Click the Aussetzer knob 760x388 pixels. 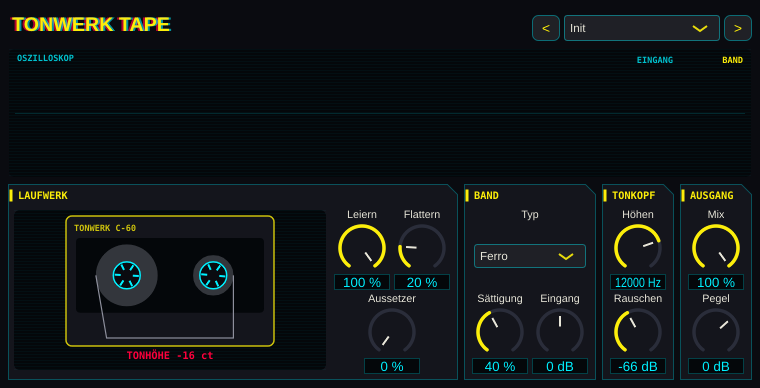(392, 331)
